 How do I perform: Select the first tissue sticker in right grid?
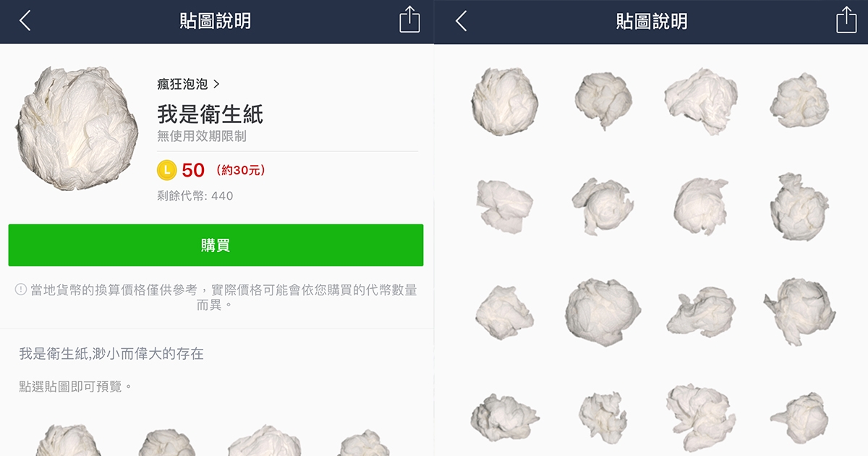[505, 101]
